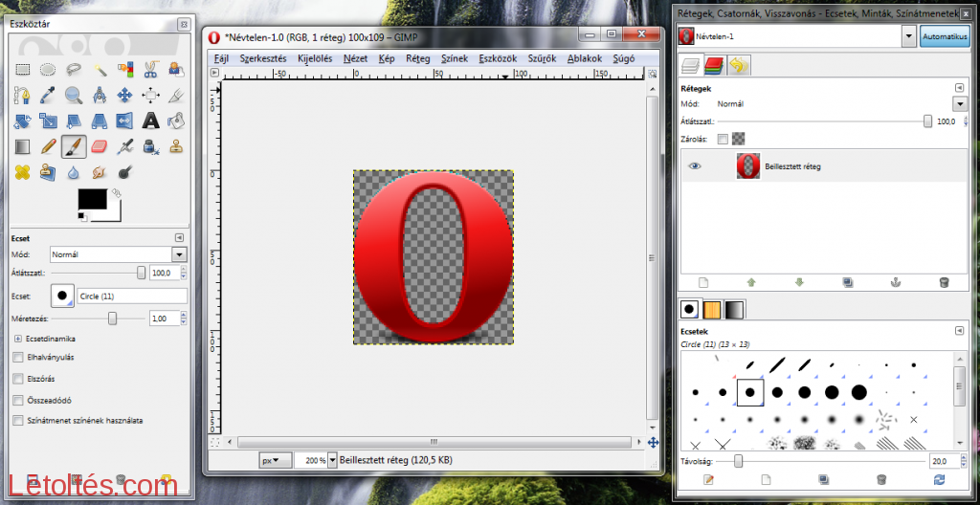Enable the Elhalványulás checkbox

tap(18, 358)
